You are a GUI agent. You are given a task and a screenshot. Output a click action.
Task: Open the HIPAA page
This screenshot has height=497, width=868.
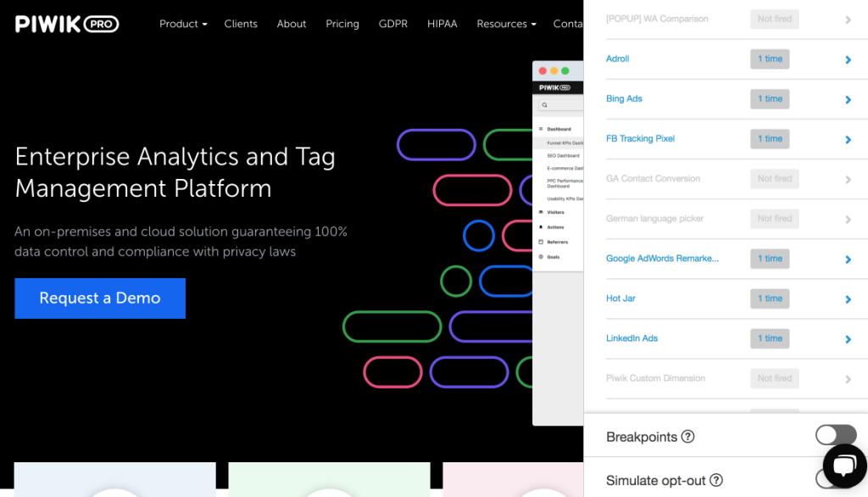click(442, 24)
